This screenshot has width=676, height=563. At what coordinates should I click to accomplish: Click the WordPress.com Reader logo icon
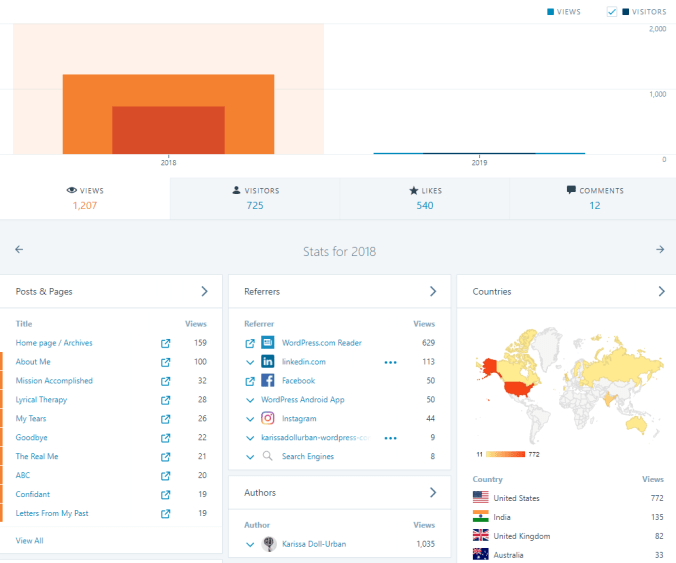[x=268, y=342]
